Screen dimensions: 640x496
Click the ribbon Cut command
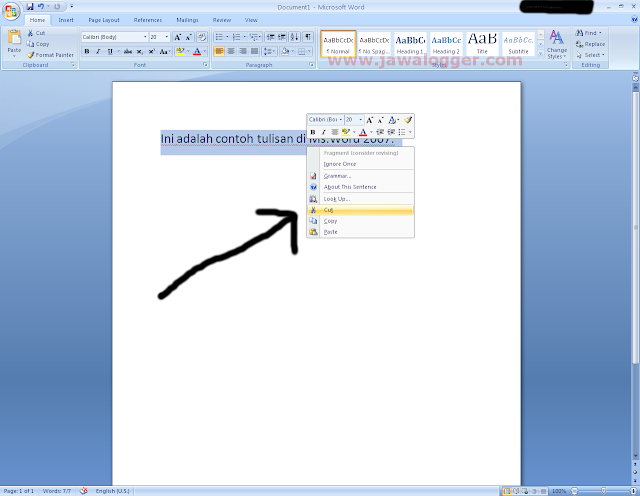(36, 33)
